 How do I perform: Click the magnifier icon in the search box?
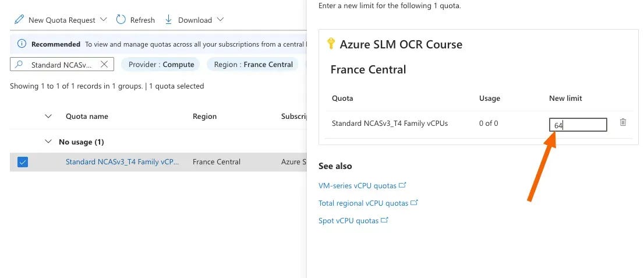(19, 64)
